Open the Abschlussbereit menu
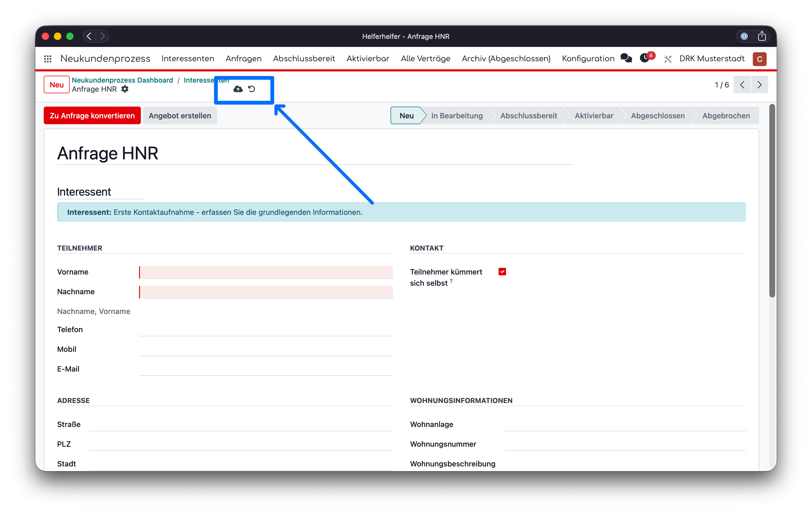Screen dimensions: 812x516 coord(304,59)
